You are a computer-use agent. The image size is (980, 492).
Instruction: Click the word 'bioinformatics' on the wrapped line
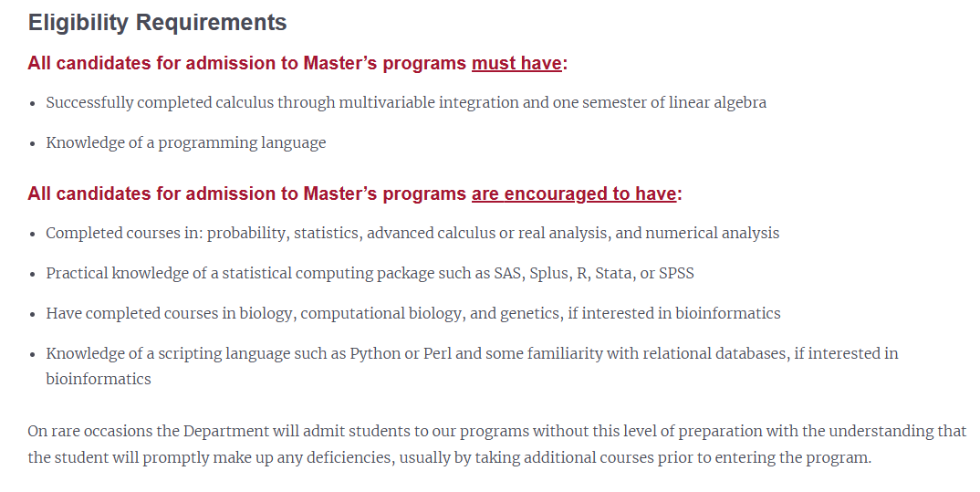point(99,379)
